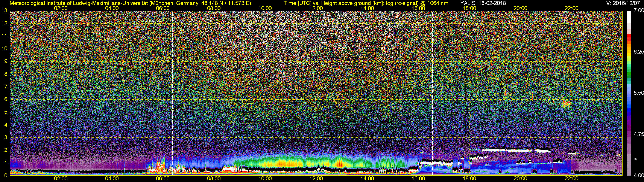644x182 pixels.
Task: Click the white dashed marker line after 06:00
Action: tap(173, 93)
